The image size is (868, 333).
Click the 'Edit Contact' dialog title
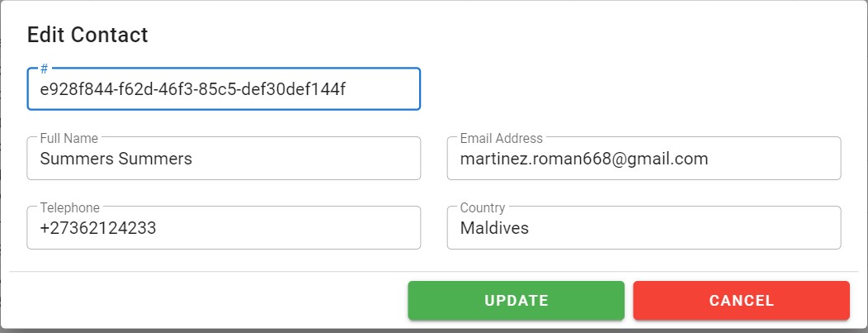pyautogui.click(x=87, y=35)
